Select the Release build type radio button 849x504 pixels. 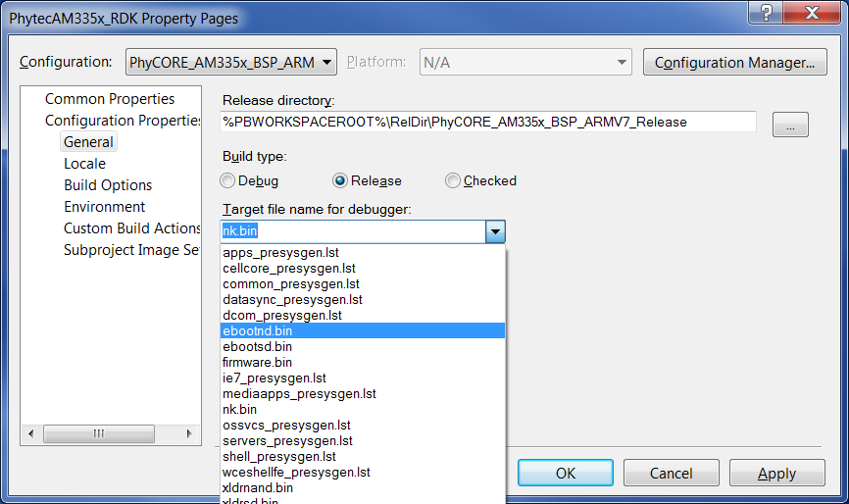(x=340, y=180)
